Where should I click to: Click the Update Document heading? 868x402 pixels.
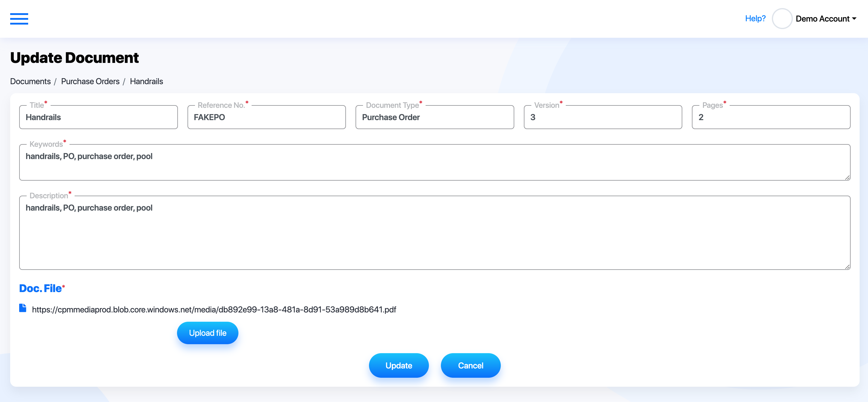75,58
